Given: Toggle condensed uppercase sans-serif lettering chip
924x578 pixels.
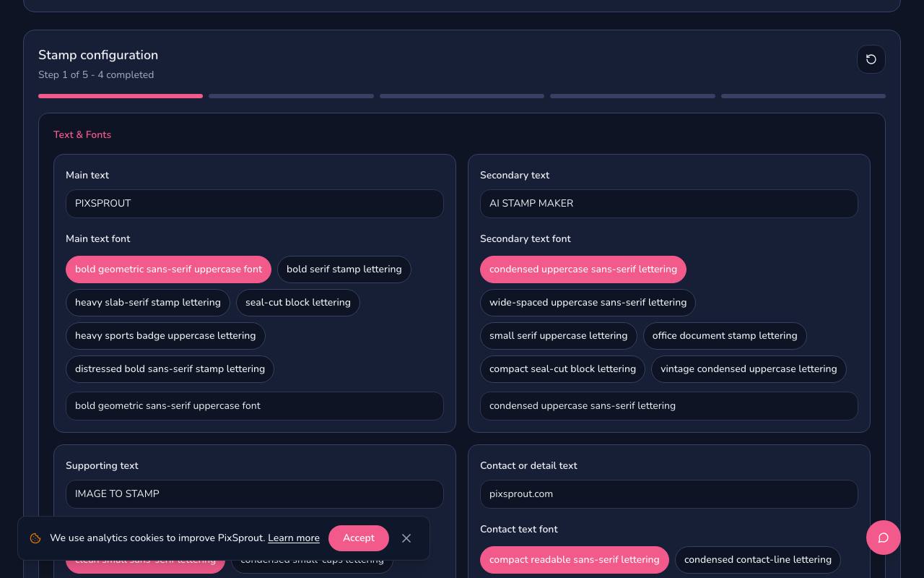Looking at the screenshot, I should click(x=583, y=269).
